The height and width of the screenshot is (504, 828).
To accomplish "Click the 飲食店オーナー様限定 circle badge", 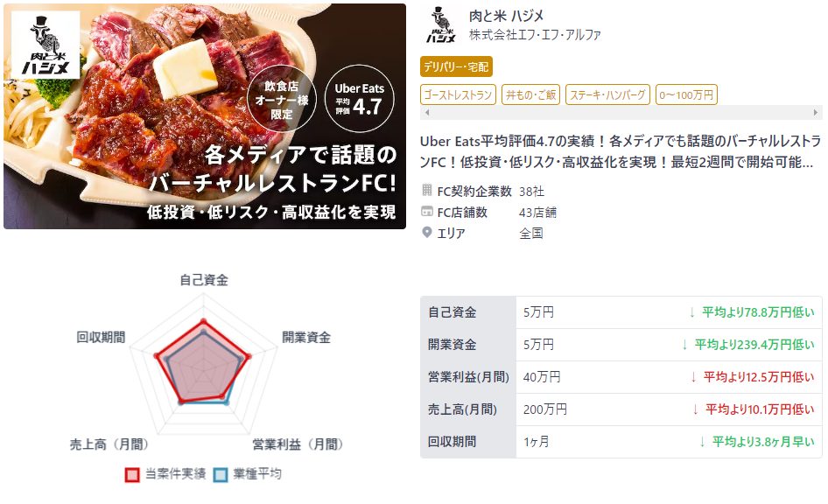I will pos(282,99).
